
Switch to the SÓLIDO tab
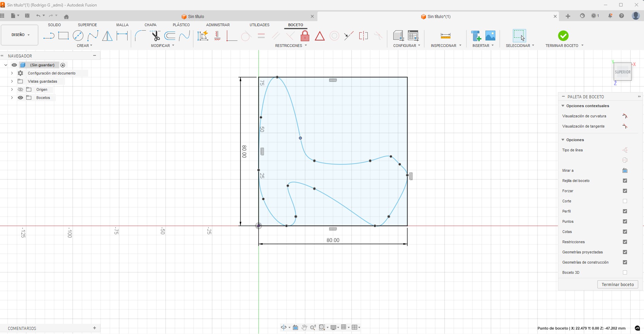point(54,25)
